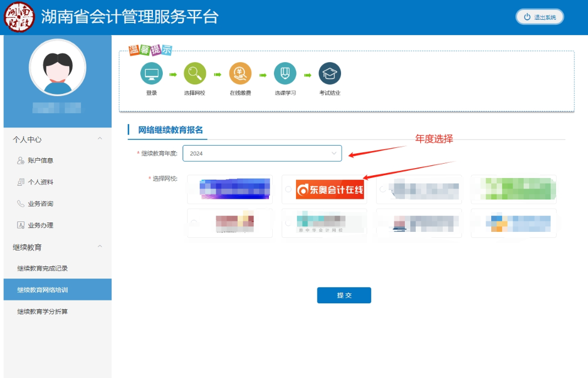Select the first network school radio button
This screenshot has width=588, height=378.
(x=194, y=189)
